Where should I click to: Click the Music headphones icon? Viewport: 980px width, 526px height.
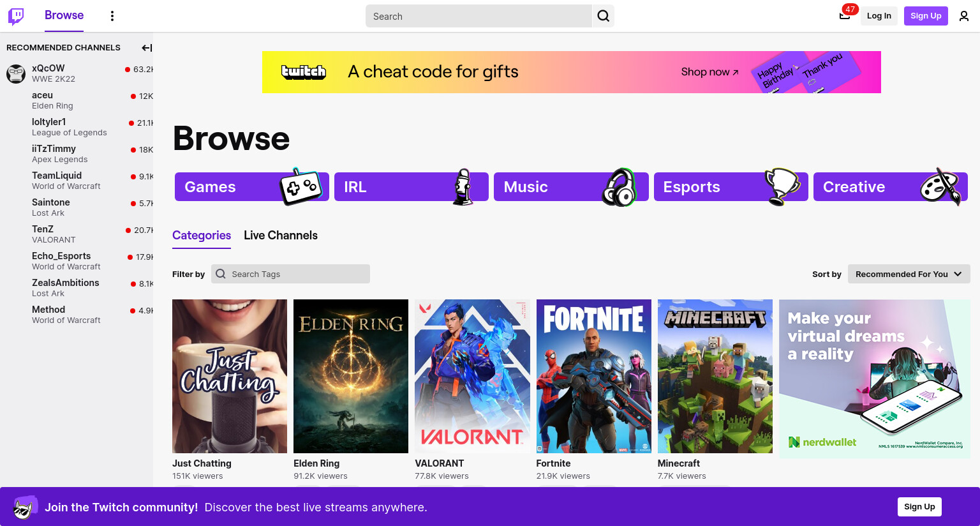click(x=620, y=187)
